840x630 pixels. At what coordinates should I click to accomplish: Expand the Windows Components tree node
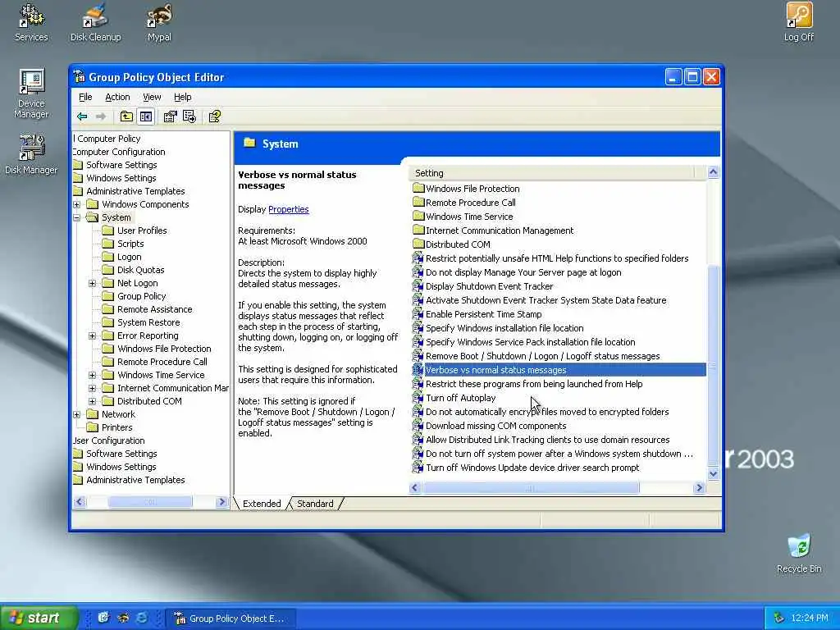[x=76, y=204]
